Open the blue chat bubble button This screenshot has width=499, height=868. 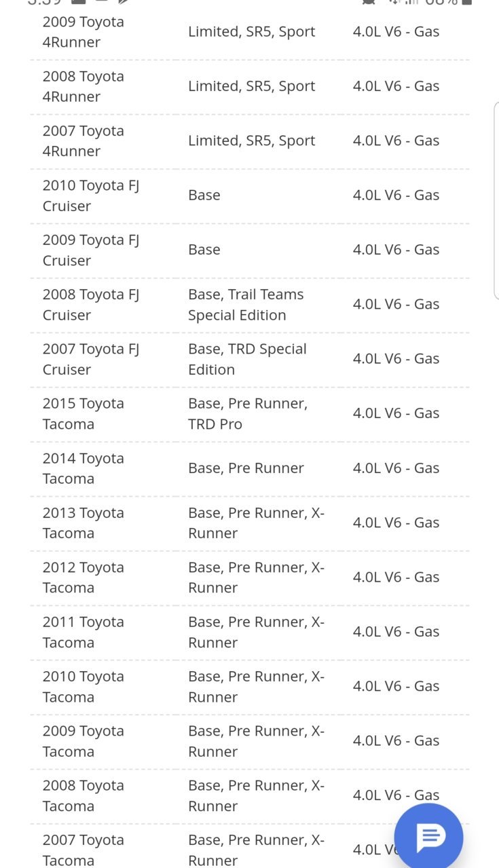428,837
